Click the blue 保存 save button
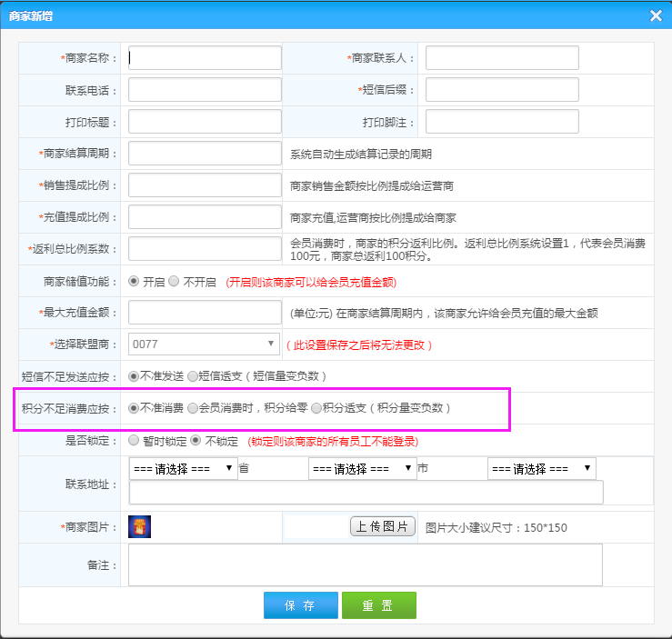The height and width of the screenshot is (639, 672). tap(301, 605)
